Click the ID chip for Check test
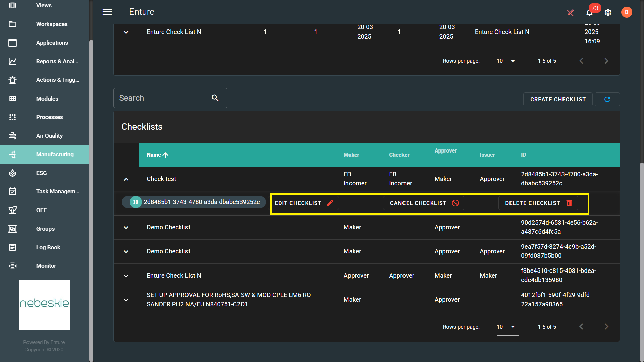Image resolution: width=644 pixels, height=362 pixels. (x=194, y=202)
